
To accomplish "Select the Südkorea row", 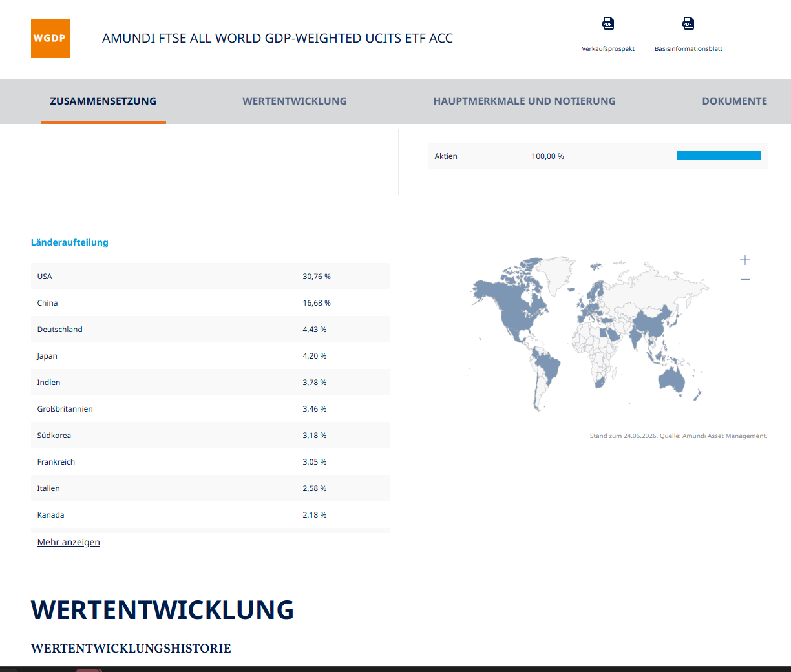I will (210, 436).
